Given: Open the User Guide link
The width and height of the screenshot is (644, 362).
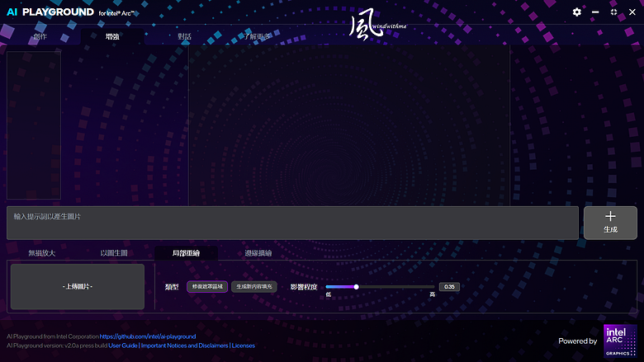Looking at the screenshot, I should point(123,346).
